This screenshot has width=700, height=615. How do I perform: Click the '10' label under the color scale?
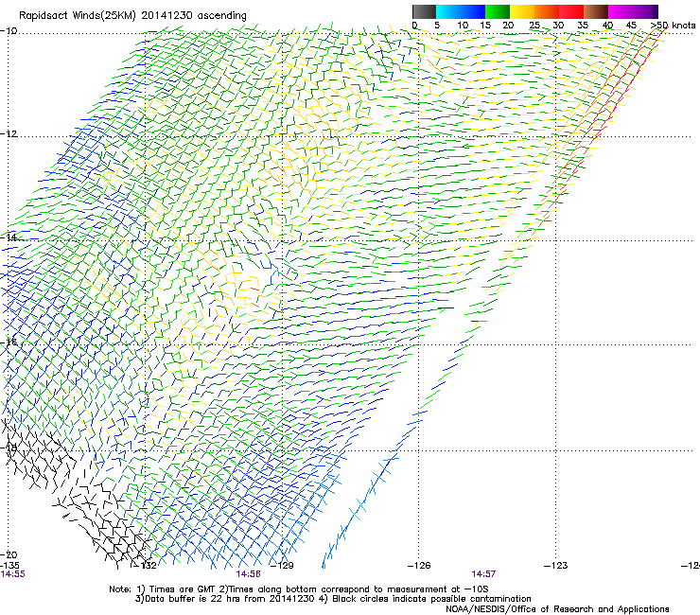463,26
